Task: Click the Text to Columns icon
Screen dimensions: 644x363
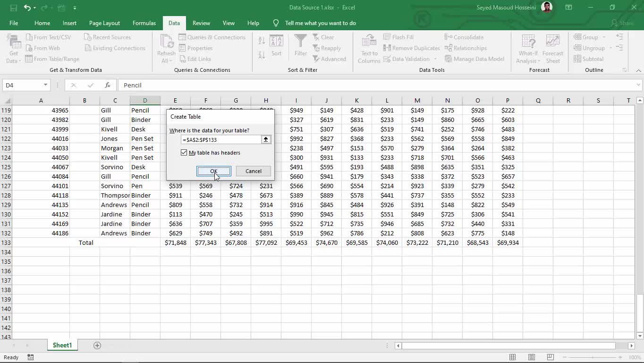Action: (369, 42)
